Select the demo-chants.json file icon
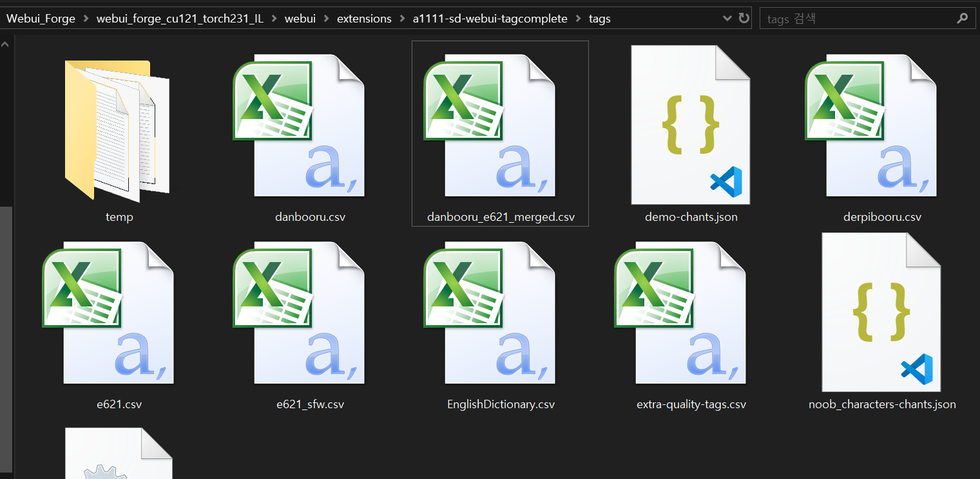The image size is (980, 479). pyautogui.click(x=691, y=125)
